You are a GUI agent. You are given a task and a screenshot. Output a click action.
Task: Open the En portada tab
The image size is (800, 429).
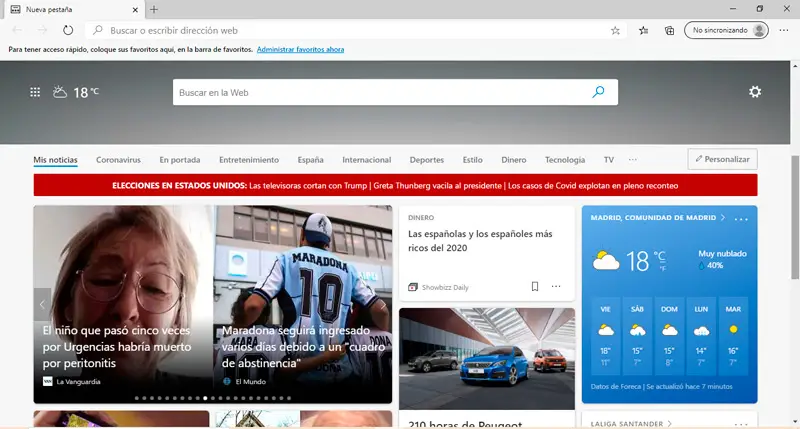[180, 160]
